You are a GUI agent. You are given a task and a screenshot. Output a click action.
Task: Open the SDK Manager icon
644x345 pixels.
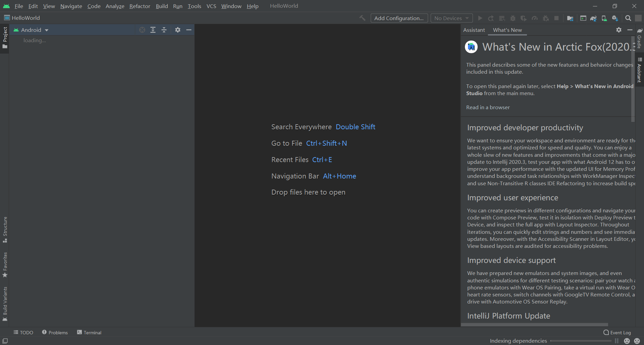pyautogui.click(x=615, y=18)
